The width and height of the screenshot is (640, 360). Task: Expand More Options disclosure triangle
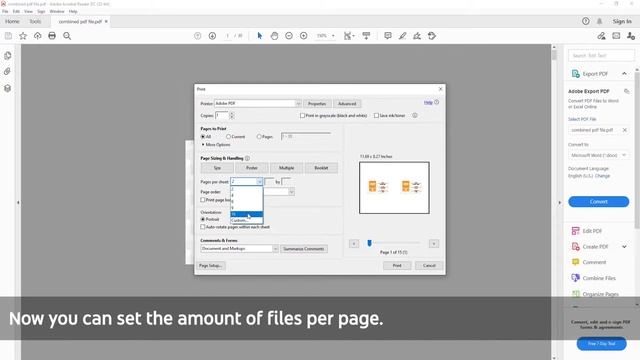(203, 144)
